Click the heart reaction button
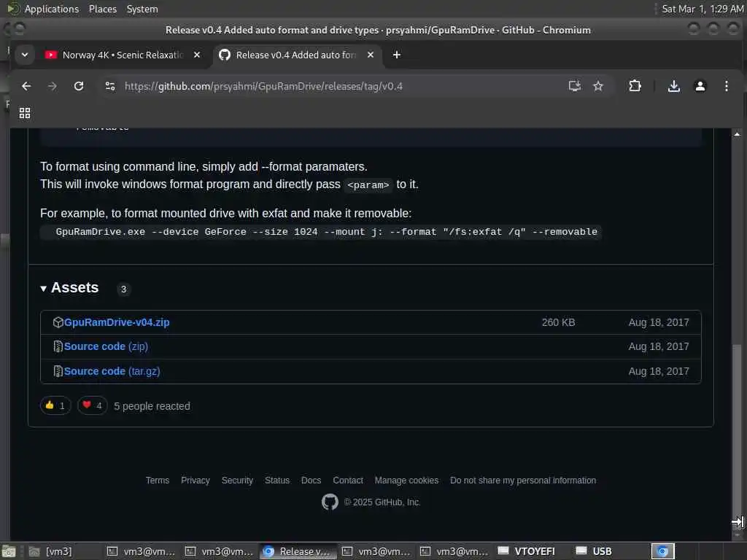Screen dimensions: 747x560 point(93,405)
